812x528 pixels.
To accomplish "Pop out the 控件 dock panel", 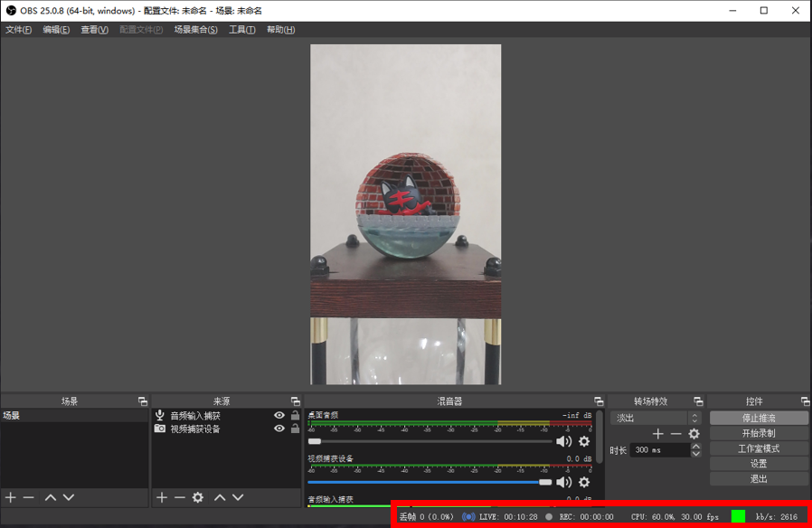I will (805, 401).
